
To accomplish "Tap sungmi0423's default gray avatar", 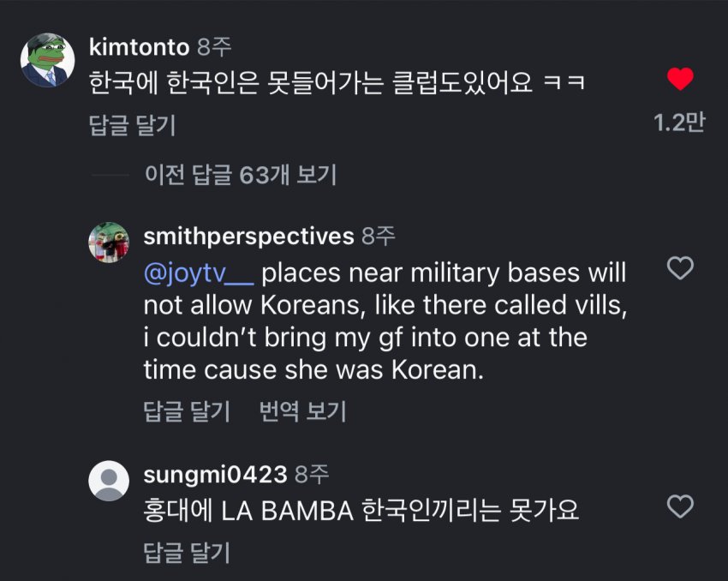I will pyautogui.click(x=109, y=480).
